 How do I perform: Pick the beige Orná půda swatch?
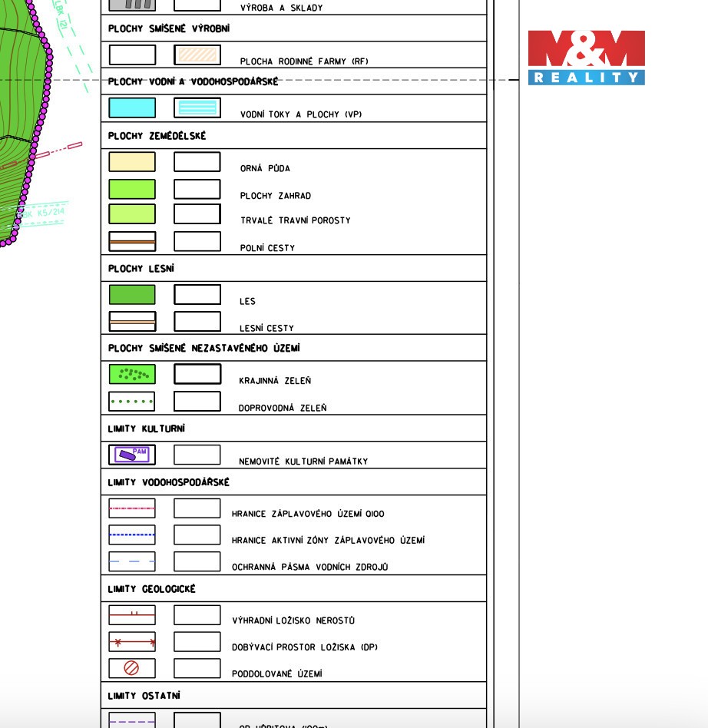[132, 162]
